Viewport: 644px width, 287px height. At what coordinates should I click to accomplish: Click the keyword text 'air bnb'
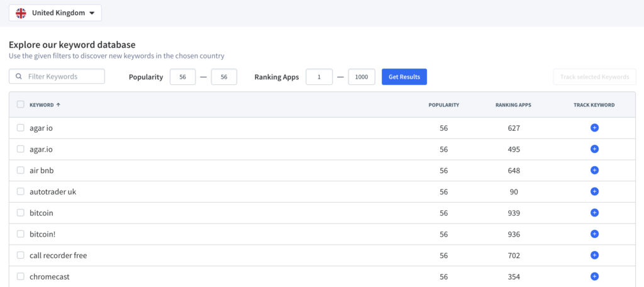coord(42,170)
